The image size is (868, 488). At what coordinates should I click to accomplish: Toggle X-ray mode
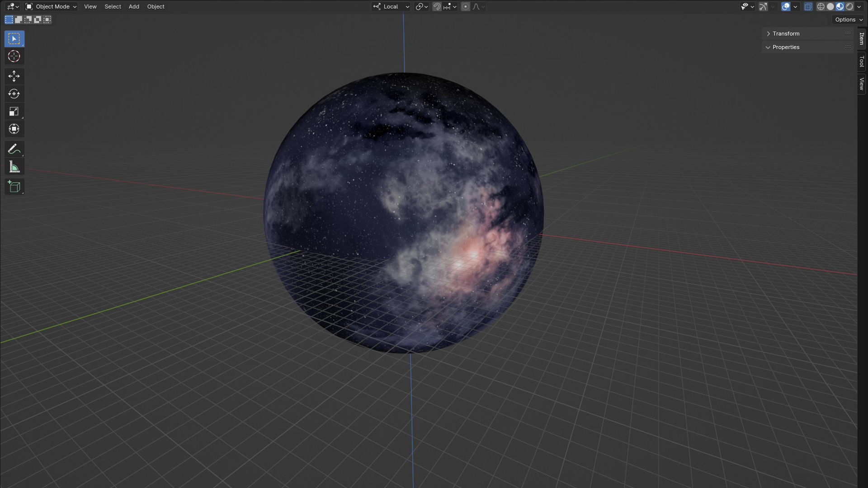808,6
